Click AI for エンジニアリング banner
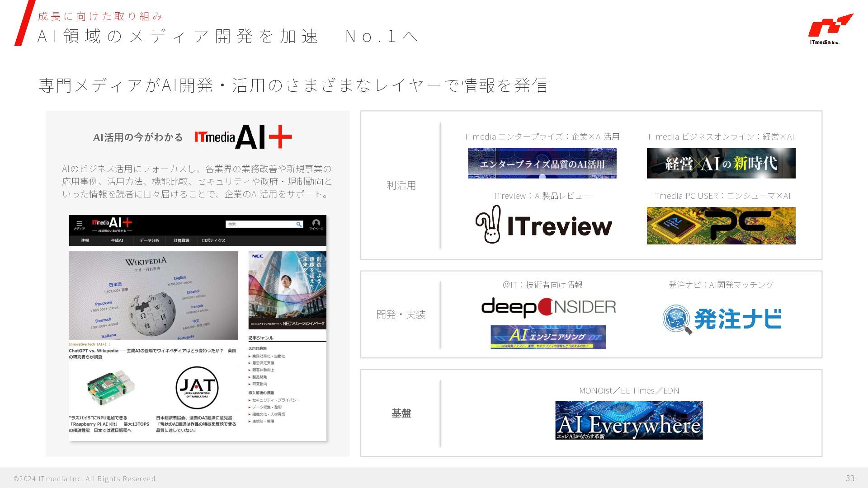This screenshot has height=488, width=868. [x=548, y=337]
